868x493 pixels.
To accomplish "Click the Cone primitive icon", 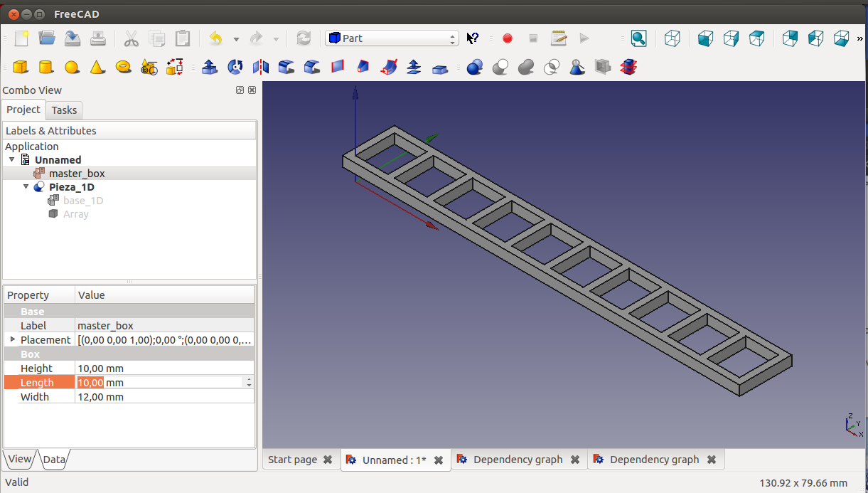I will point(97,67).
